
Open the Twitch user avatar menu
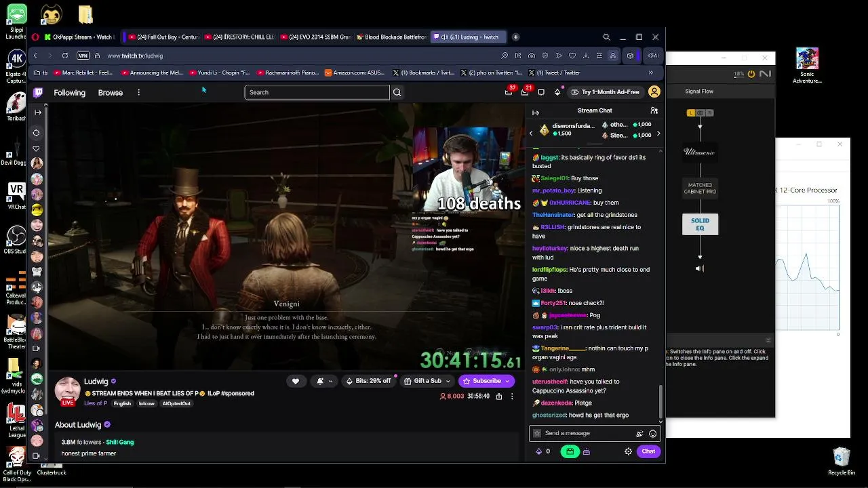click(x=654, y=92)
